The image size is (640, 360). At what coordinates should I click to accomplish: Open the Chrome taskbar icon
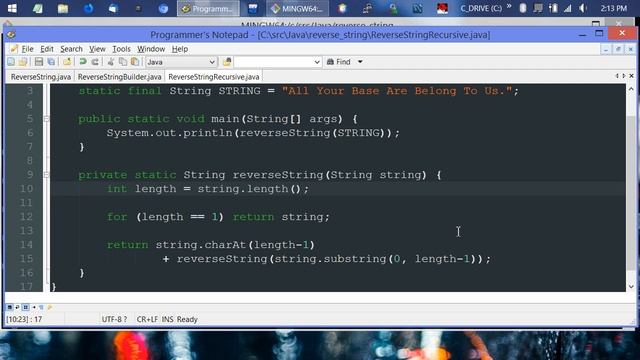pos(163,8)
